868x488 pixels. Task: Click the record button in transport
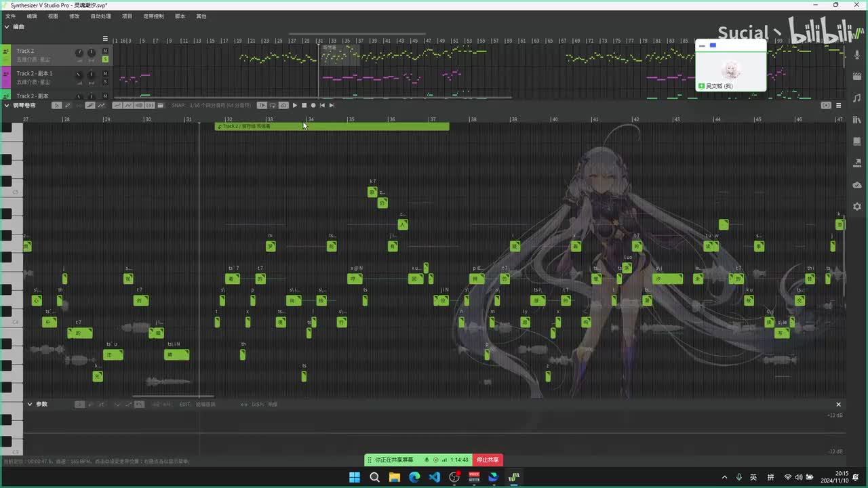pos(313,105)
